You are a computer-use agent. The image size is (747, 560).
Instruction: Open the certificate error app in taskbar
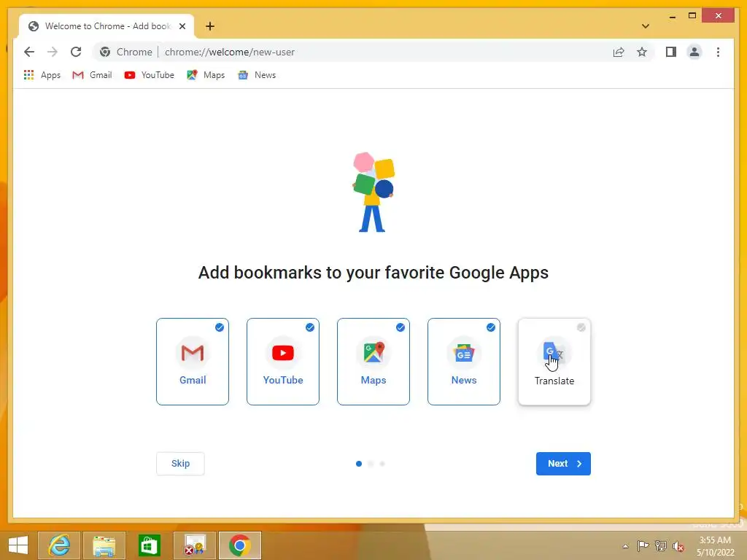(x=195, y=545)
